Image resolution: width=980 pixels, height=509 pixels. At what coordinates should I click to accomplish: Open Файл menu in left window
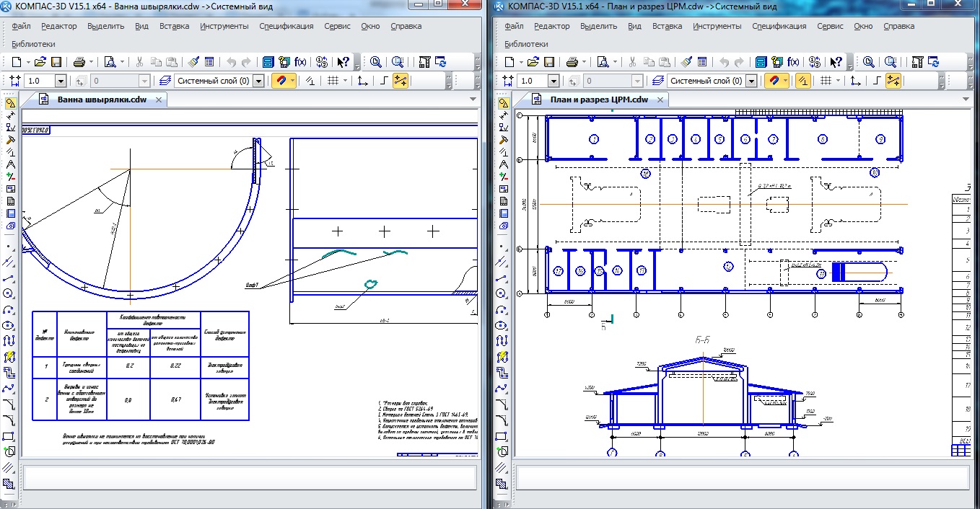21,26
